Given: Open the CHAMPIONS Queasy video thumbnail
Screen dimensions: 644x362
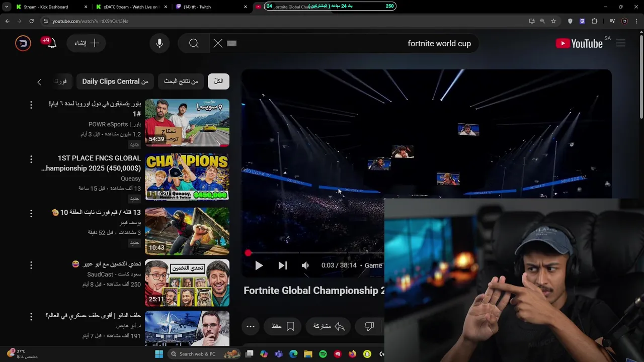Looking at the screenshot, I should [187, 176].
